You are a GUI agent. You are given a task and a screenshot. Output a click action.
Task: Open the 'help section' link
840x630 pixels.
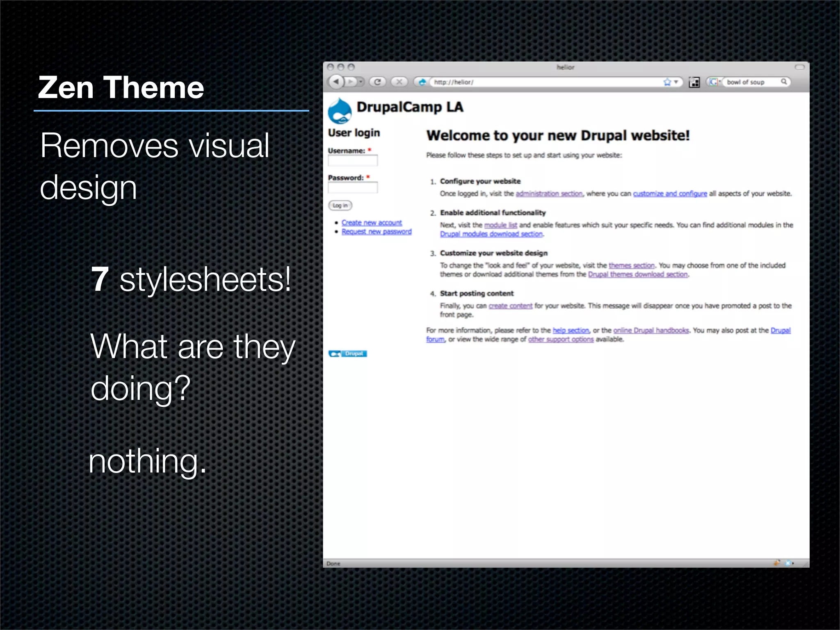(571, 330)
